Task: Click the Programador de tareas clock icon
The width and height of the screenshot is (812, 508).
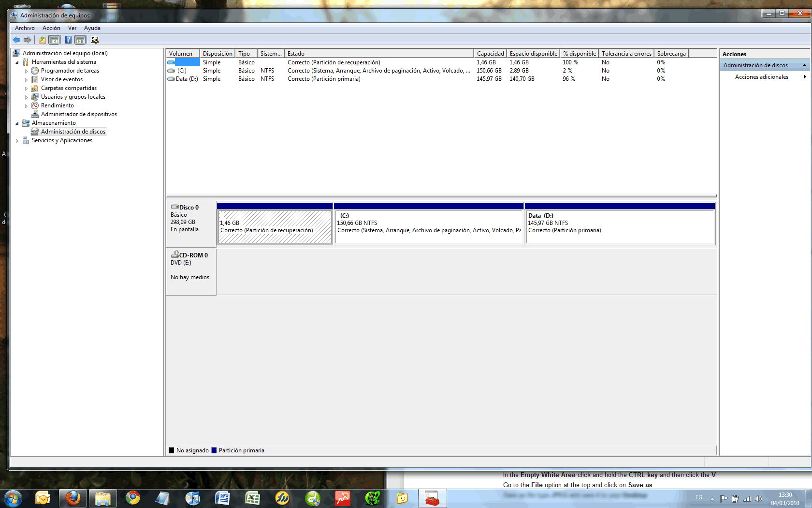Action: pyautogui.click(x=35, y=71)
